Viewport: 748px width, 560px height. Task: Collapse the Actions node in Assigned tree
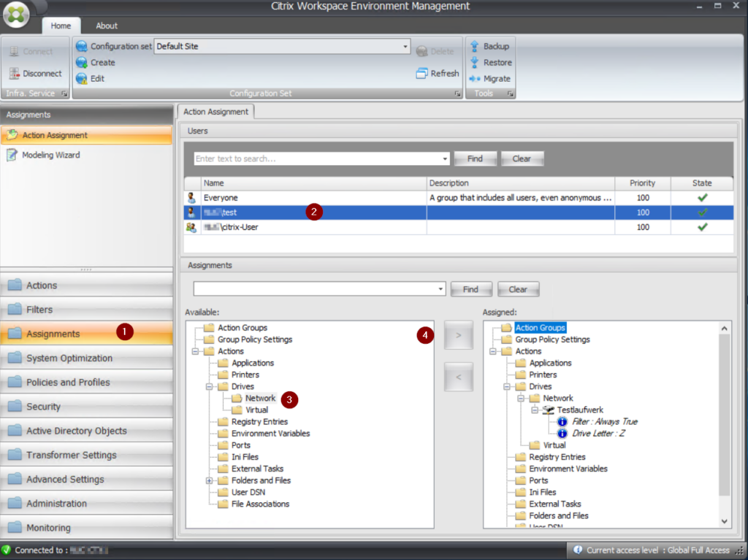pyautogui.click(x=493, y=351)
